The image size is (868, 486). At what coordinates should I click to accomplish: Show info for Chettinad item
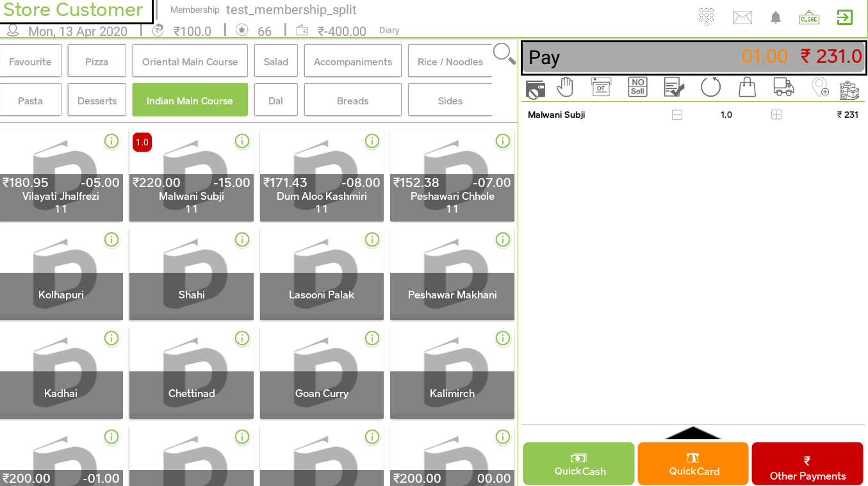click(242, 338)
